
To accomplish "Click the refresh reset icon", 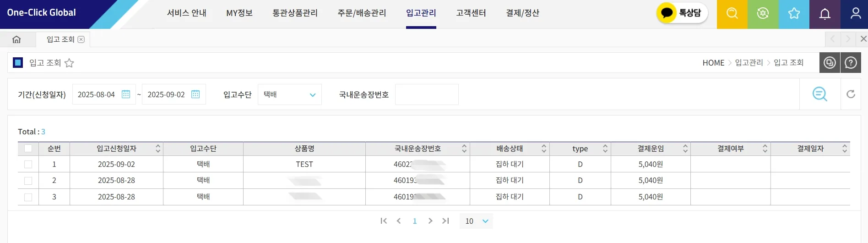I will click(x=851, y=94).
